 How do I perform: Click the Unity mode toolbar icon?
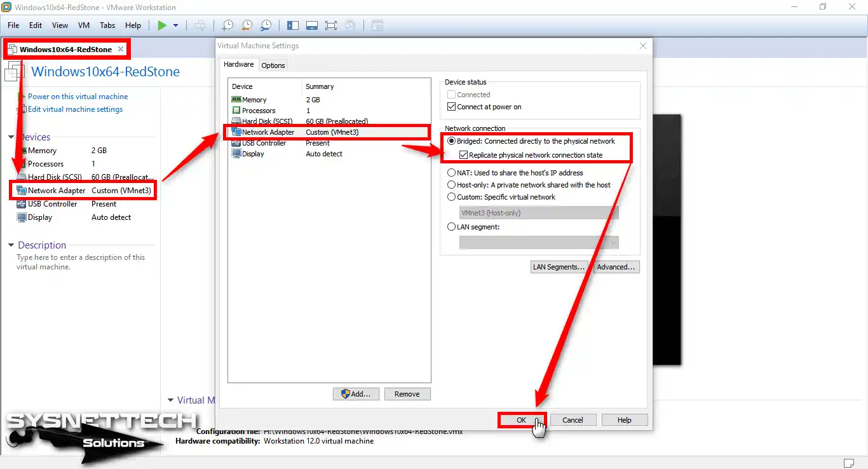coord(349,25)
